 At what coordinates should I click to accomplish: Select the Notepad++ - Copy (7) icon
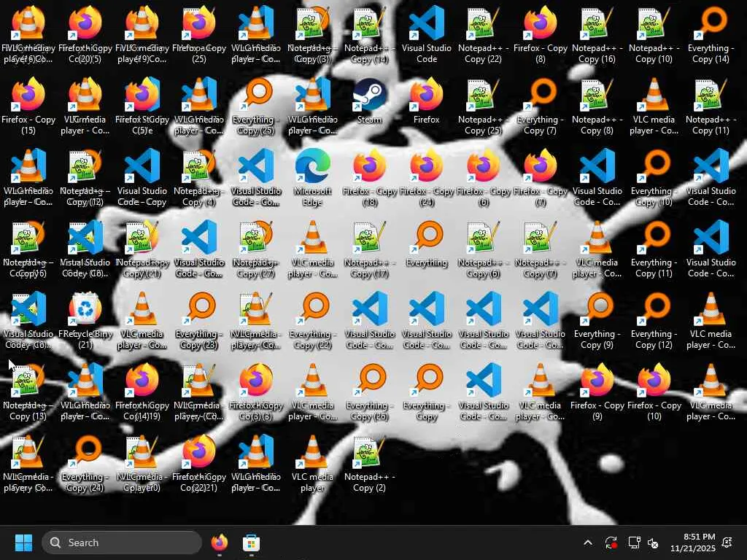pos(541,249)
